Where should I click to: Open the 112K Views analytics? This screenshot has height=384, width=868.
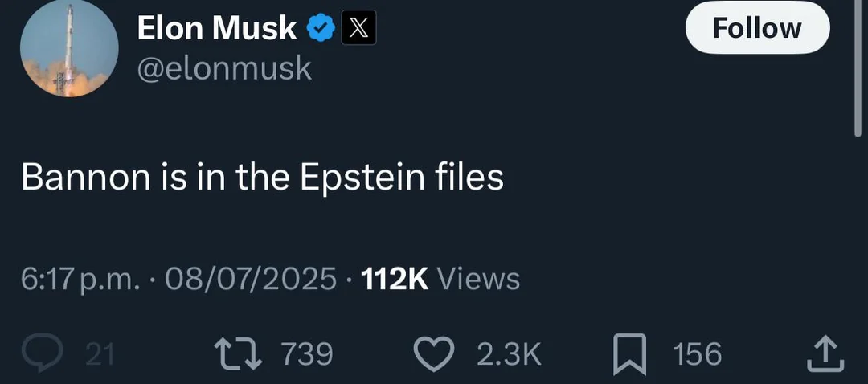[x=440, y=279]
